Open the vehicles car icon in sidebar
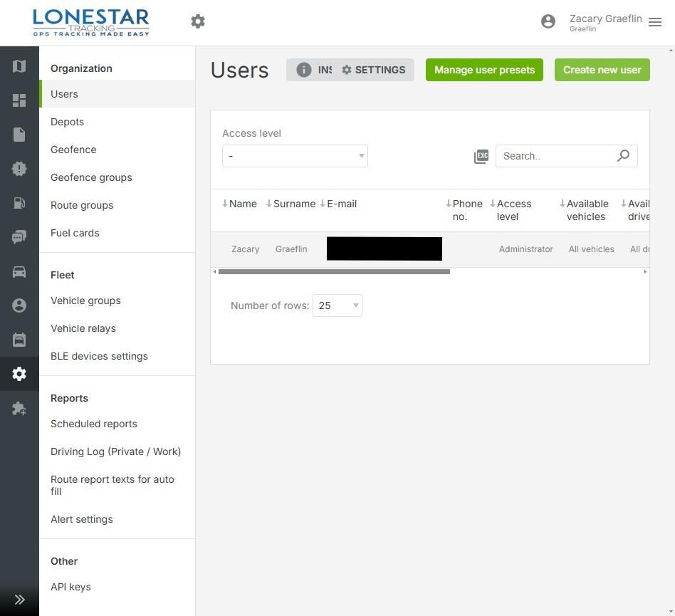Screen dimensions: 675x616 [19, 271]
